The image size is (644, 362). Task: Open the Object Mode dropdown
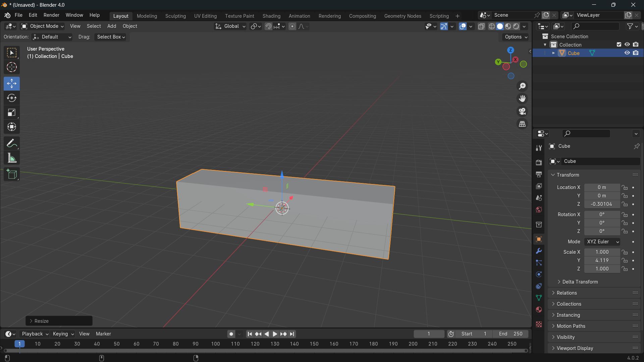click(x=42, y=26)
